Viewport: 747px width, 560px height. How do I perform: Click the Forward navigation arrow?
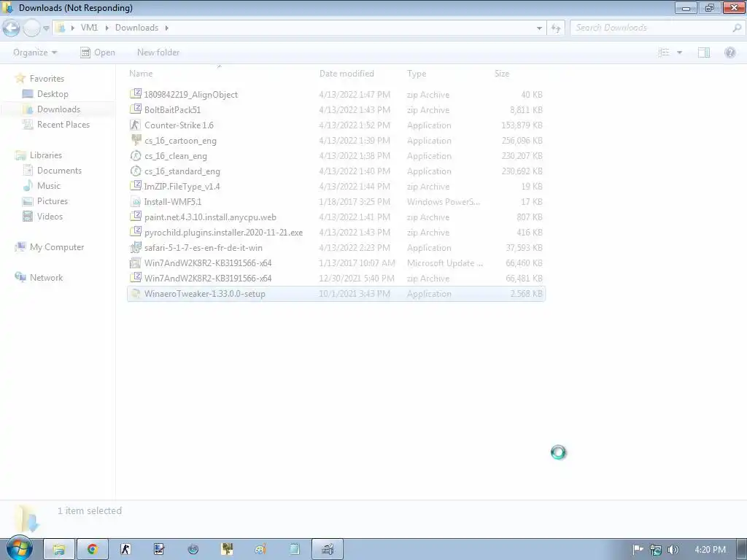click(x=31, y=28)
